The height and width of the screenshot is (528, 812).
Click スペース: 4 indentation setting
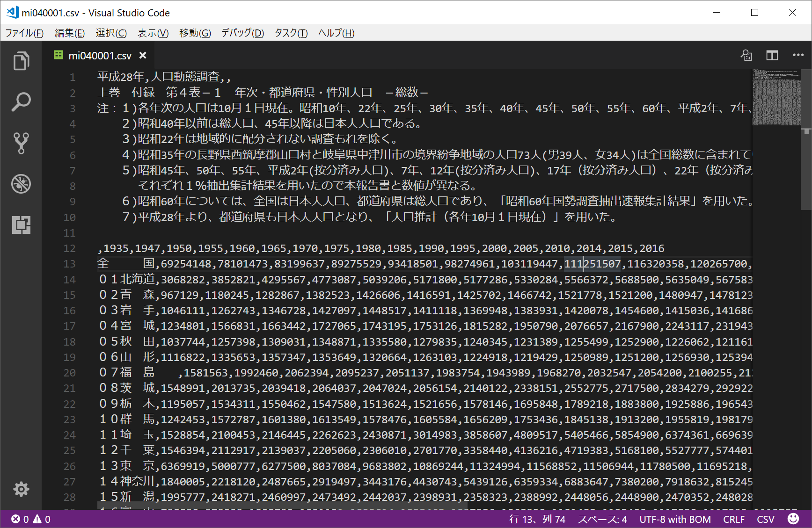pos(602,519)
